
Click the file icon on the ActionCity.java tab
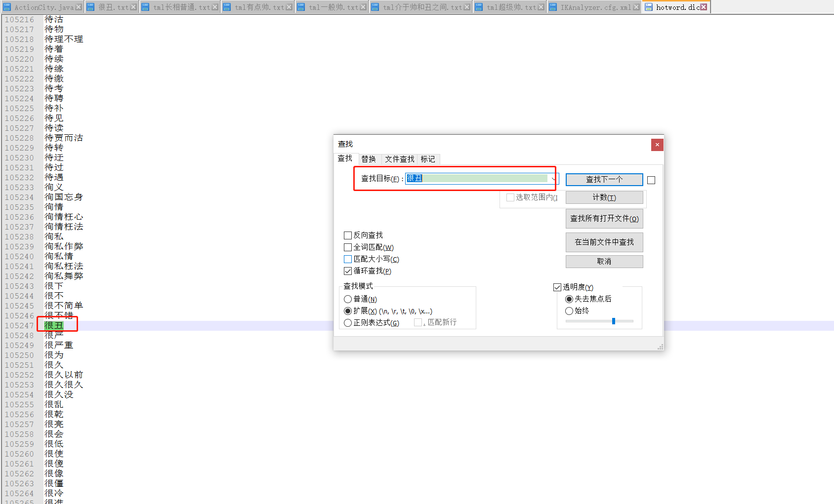(7, 6)
